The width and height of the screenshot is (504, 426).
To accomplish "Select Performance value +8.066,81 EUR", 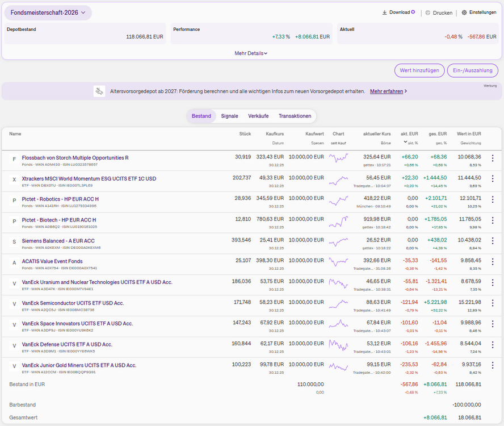I will (x=312, y=37).
